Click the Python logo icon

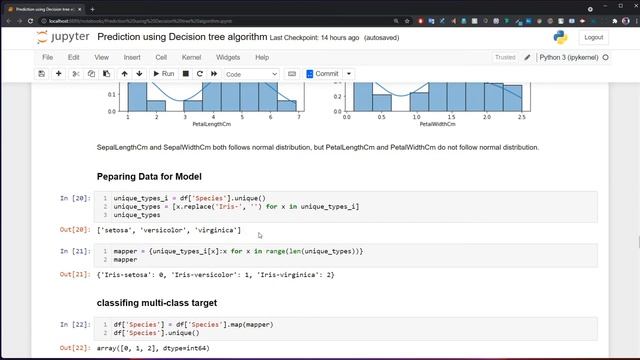(560, 37)
